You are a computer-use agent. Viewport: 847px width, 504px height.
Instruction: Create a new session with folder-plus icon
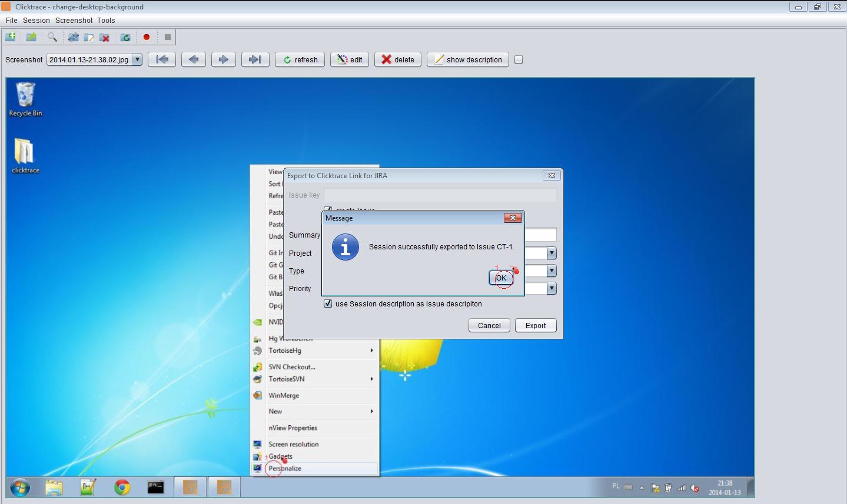pyautogui.click(x=11, y=37)
